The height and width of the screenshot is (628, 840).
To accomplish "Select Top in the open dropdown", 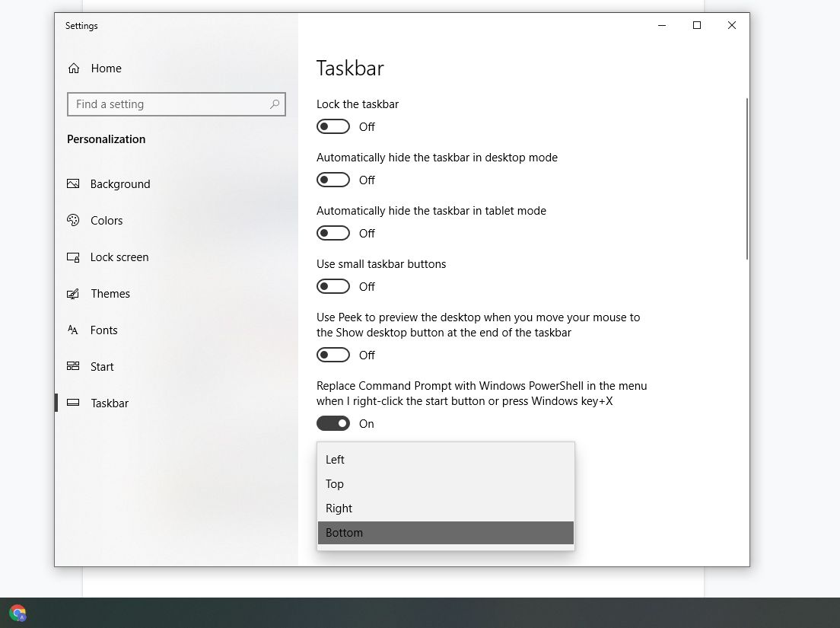I will pos(334,483).
